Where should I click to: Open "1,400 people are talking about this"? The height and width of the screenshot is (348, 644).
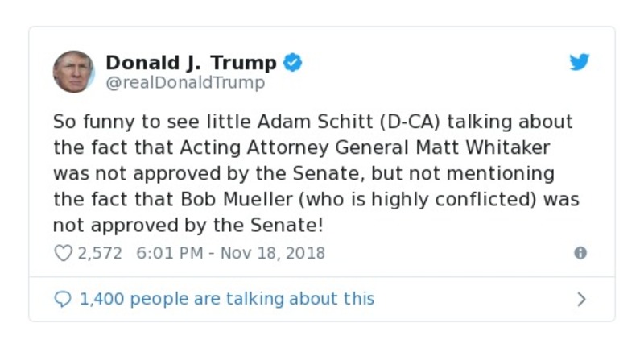pyautogui.click(x=227, y=299)
